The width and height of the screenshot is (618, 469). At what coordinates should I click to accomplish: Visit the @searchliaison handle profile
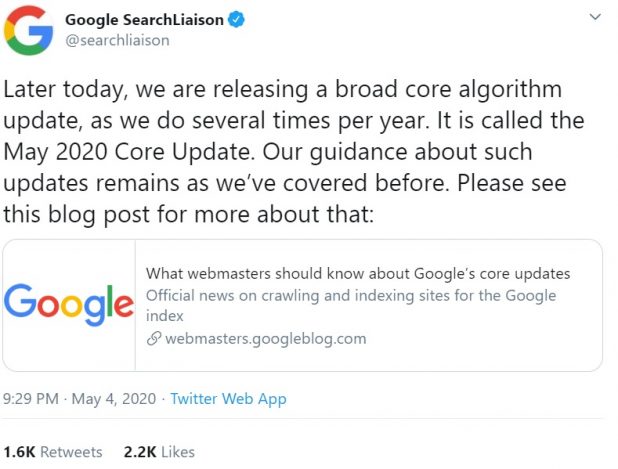click(117, 40)
